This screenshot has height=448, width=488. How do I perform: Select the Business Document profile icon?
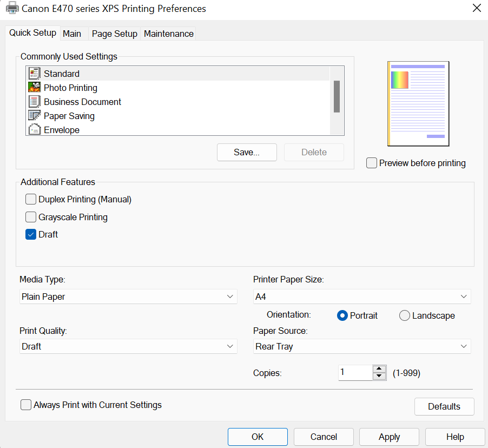click(34, 101)
